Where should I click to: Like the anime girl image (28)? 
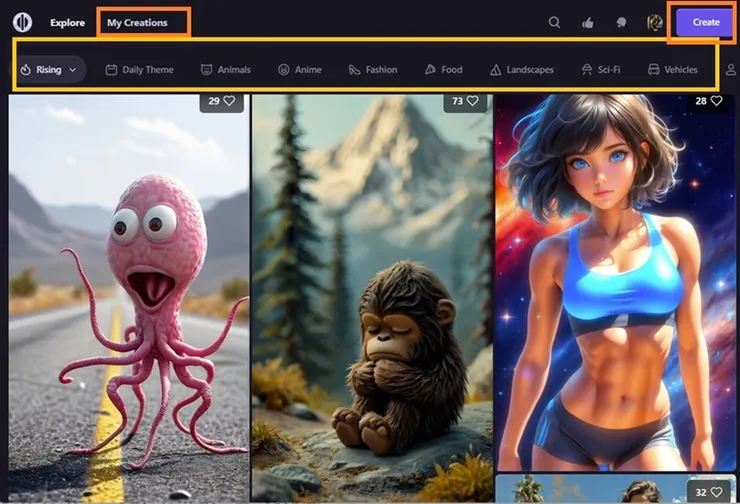point(716,101)
